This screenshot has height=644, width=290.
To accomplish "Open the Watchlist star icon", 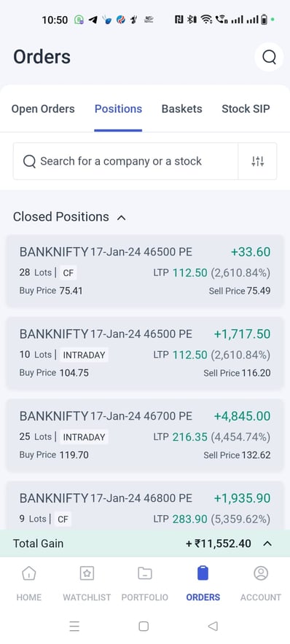I will point(87,573).
